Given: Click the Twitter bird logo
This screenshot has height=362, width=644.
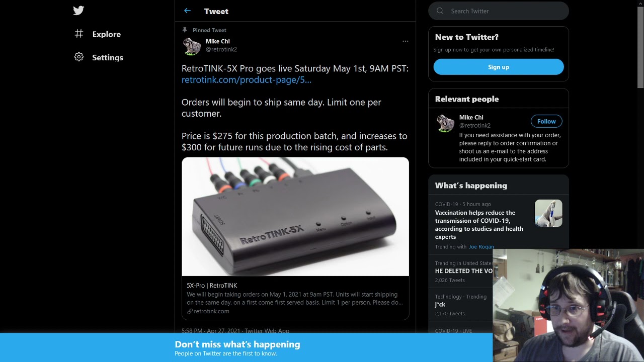Looking at the screenshot, I should click(x=78, y=11).
